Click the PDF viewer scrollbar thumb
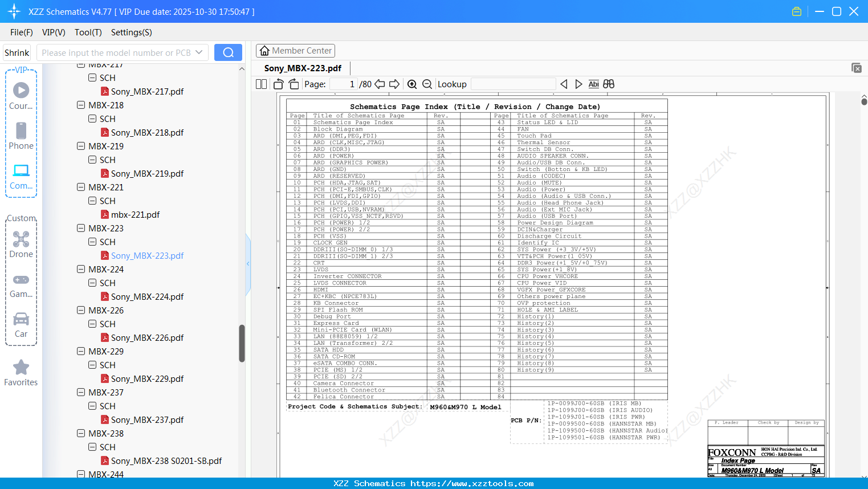This screenshot has width=868, height=489. [x=864, y=101]
